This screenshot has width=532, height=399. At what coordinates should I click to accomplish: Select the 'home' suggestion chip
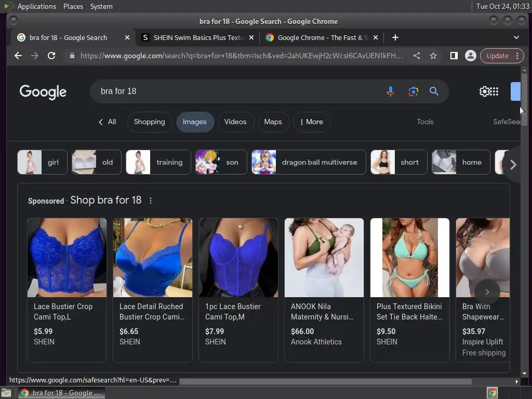[x=461, y=162]
